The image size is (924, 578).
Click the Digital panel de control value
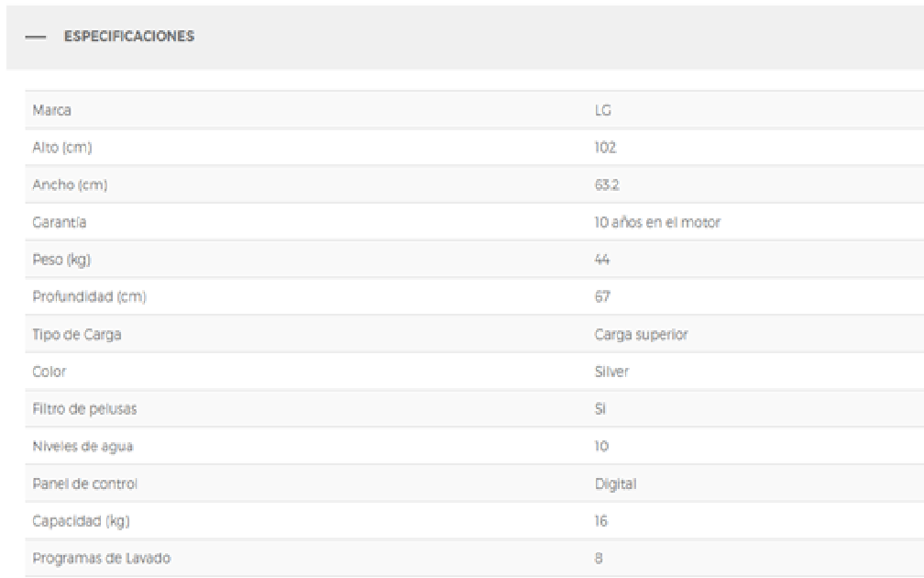pyautogui.click(x=615, y=484)
